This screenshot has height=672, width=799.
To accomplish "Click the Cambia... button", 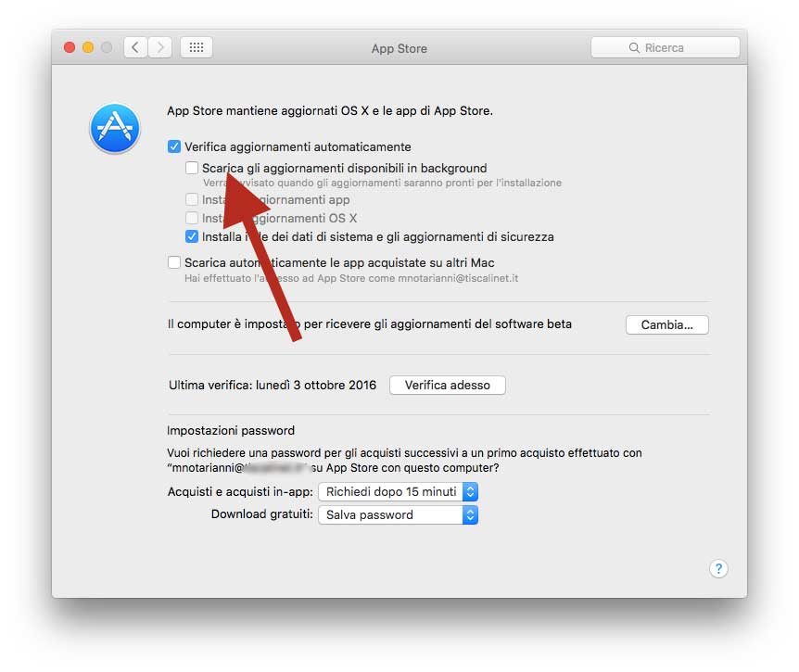I will [x=666, y=324].
